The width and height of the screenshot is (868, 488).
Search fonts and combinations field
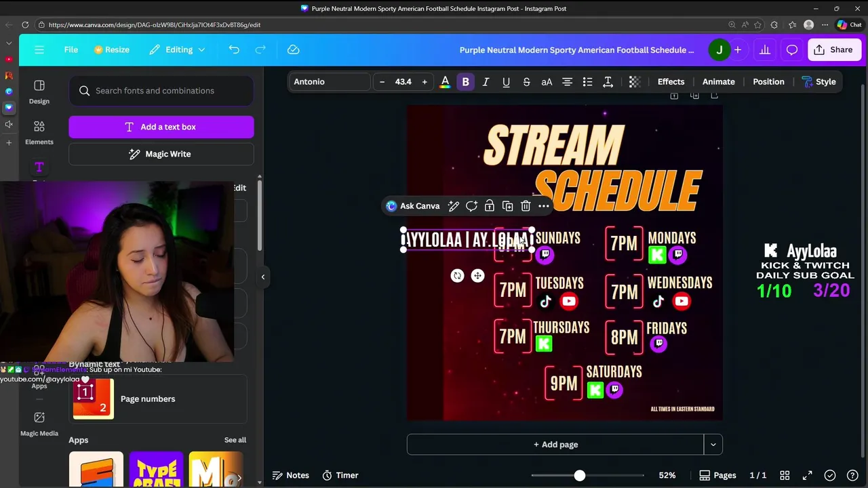click(x=161, y=91)
